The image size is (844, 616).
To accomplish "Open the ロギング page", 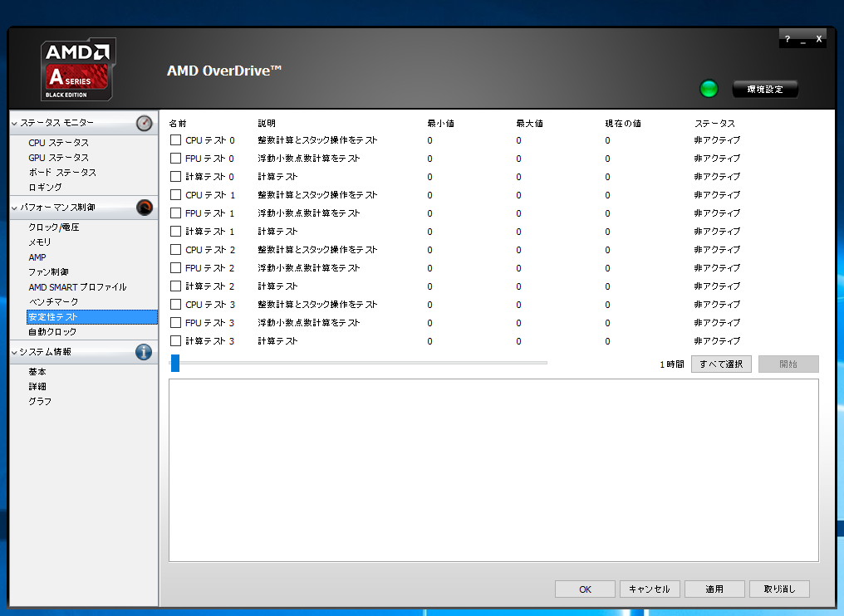I will tap(45, 188).
